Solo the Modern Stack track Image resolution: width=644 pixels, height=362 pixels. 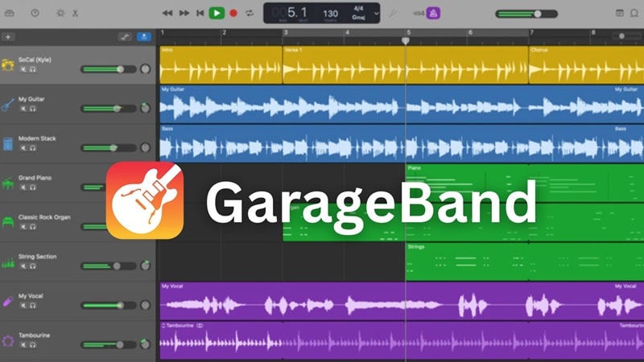(32, 148)
